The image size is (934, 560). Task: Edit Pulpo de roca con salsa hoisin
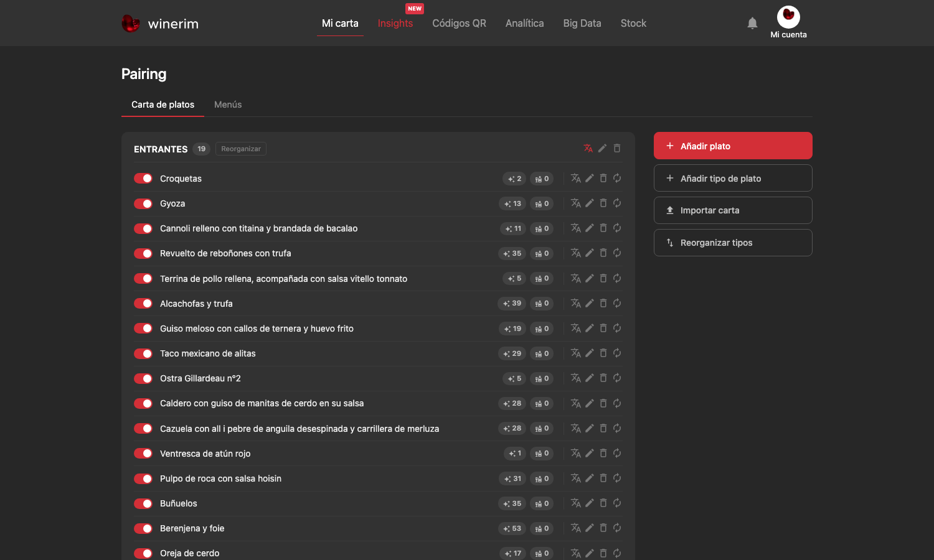[590, 478]
